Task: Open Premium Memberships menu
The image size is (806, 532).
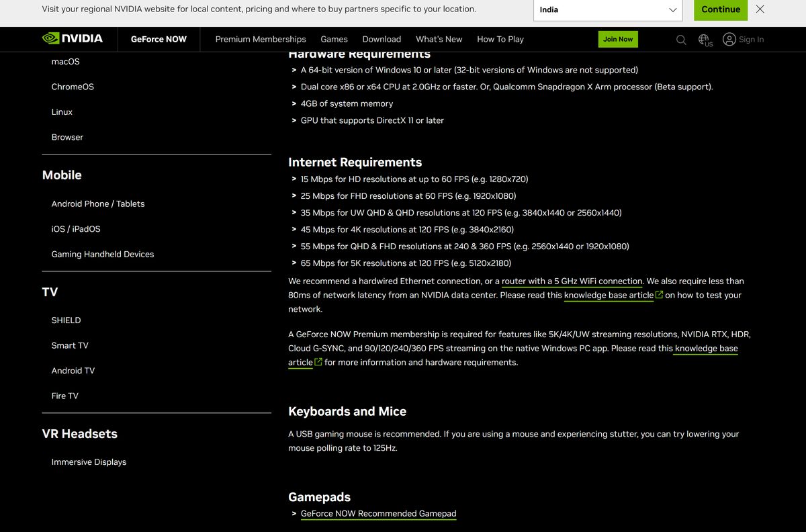Action: (261, 39)
